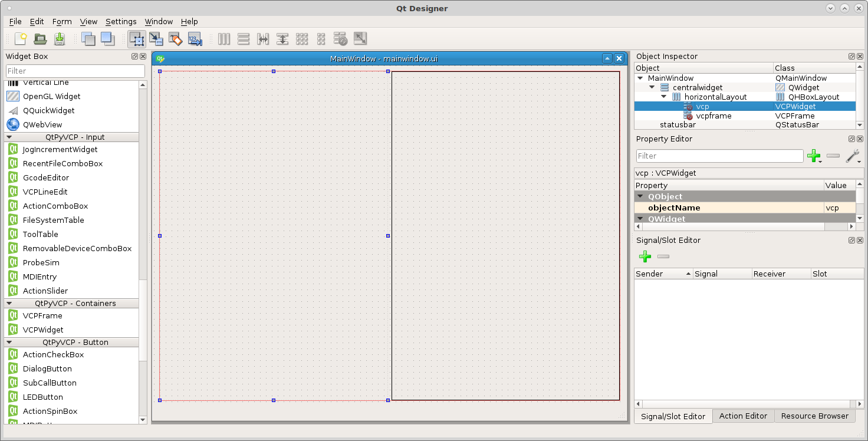Apply Lay Out in a Grid
868x441 pixels.
302,39
